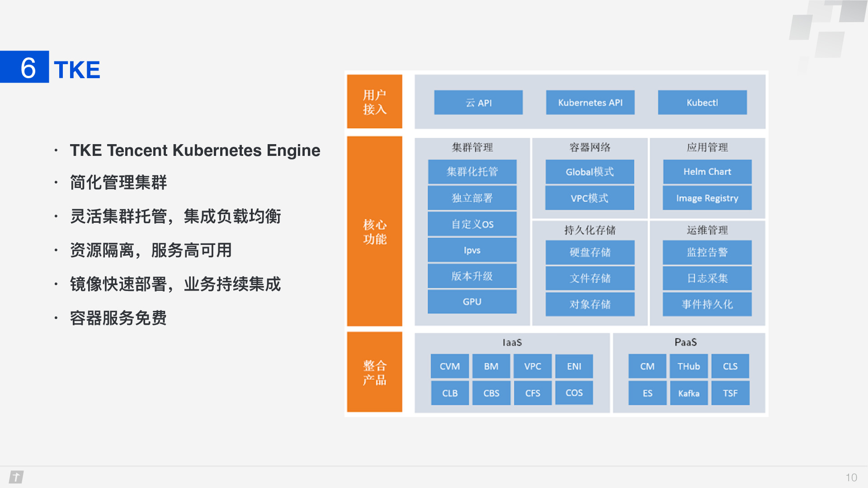Click the blue section number '6' badge
The width and height of the screenshot is (868, 488).
(24, 67)
